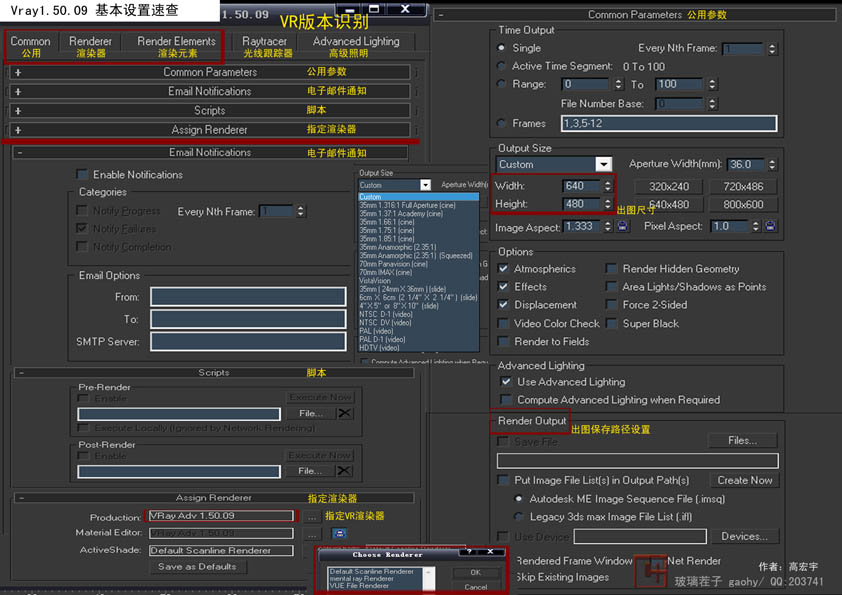Enable Video Color Check
This screenshot has height=595, width=842.
pos(503,323)
